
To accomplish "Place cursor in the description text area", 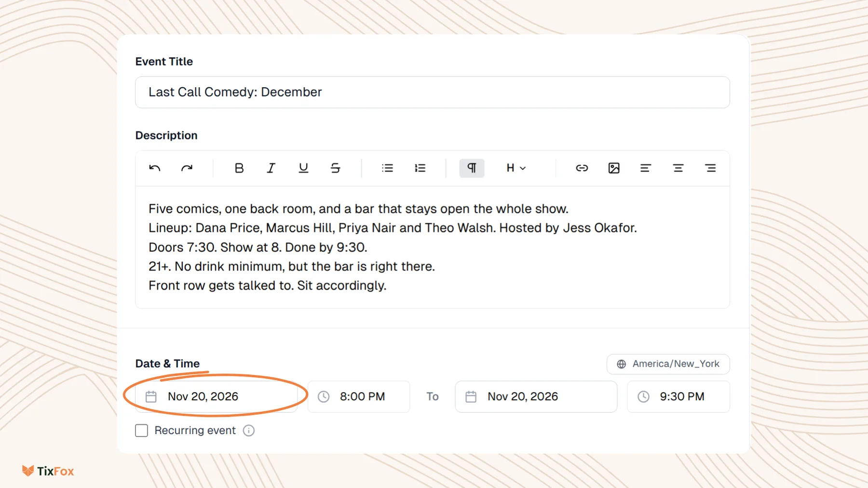I will [432, 247].
